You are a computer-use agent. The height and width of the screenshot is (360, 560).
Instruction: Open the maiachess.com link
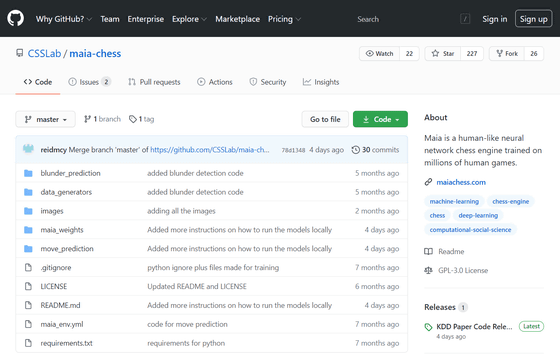[461, 182]
